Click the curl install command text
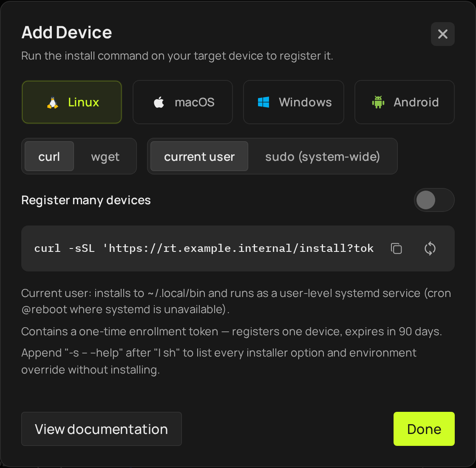 pyautogui.click(x=204, y=248)
